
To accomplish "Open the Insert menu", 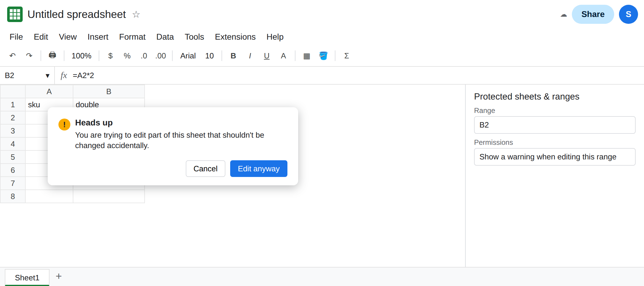I will [98, 37].
